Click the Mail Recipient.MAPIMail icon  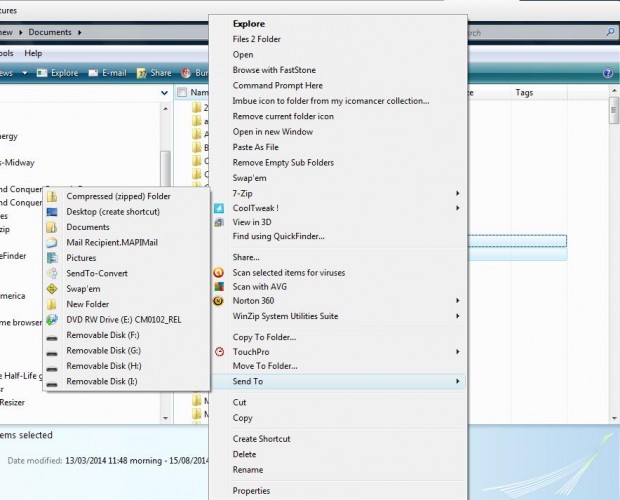tap(52, 242)
